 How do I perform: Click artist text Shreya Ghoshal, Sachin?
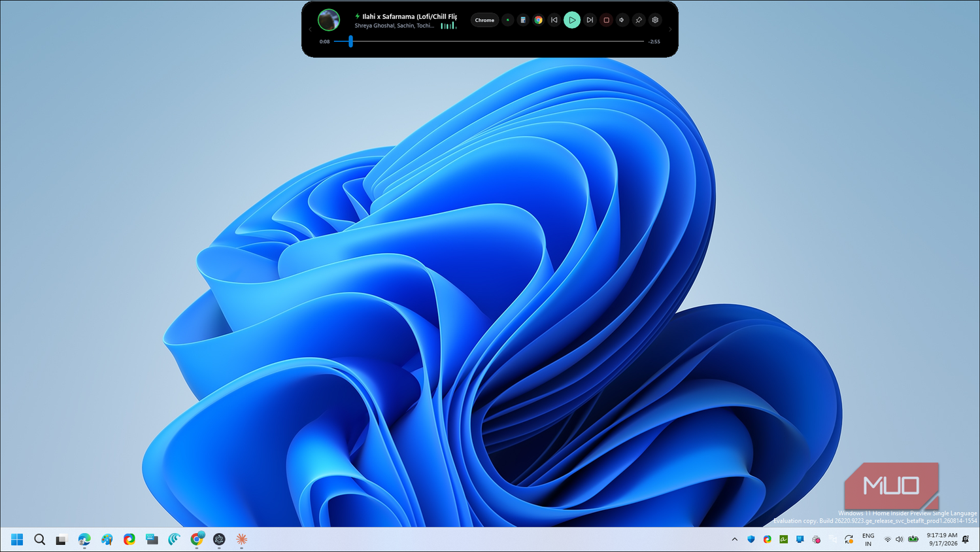tap(394, 26)
